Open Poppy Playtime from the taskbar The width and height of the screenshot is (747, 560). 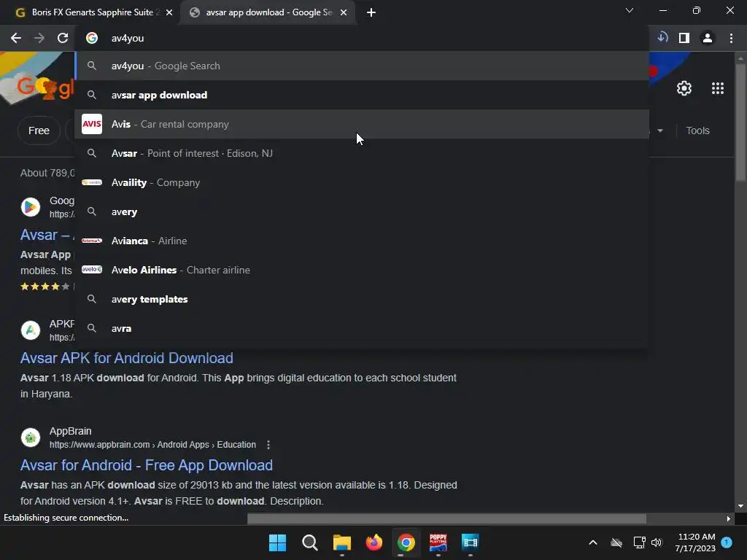coord(438,542)
